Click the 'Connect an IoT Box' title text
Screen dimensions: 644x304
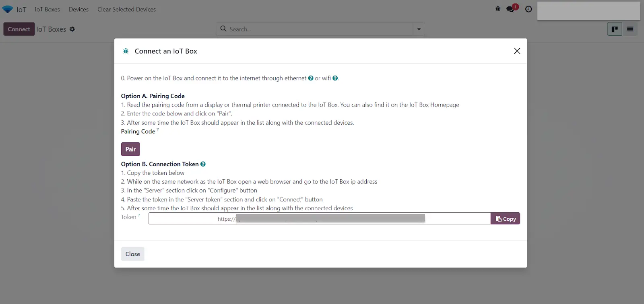(x=166, y=51)
